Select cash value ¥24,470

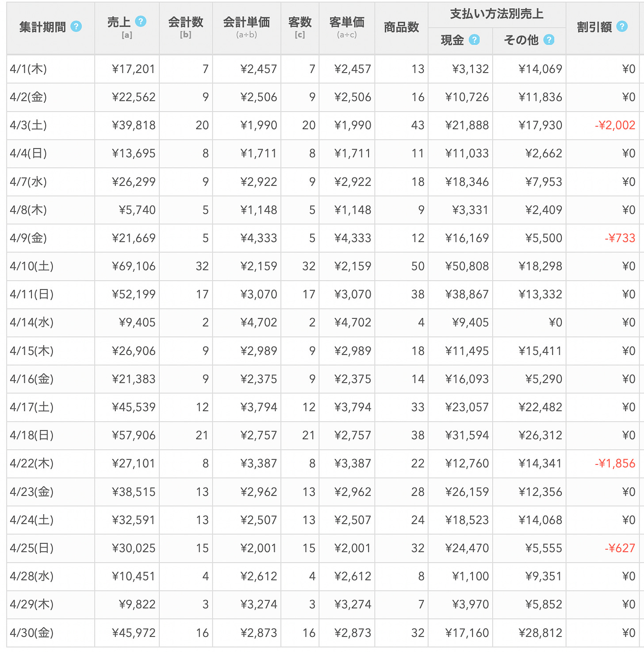pos(467,548)
